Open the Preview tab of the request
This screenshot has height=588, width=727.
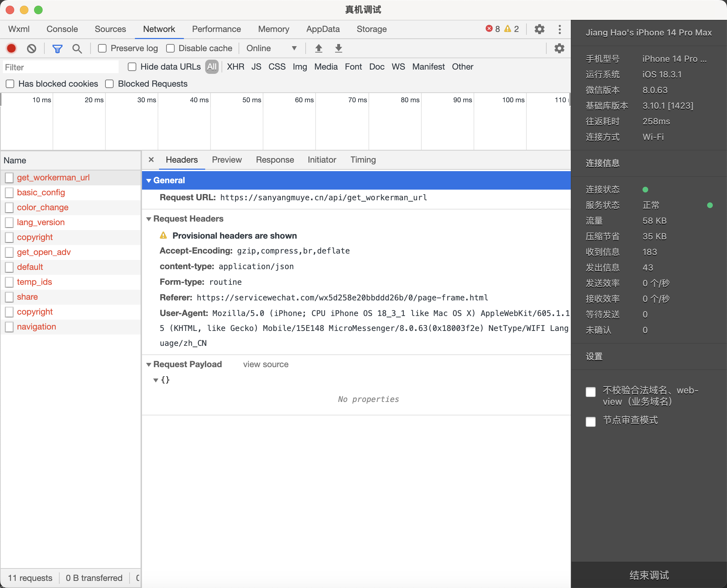click(227, 160)
